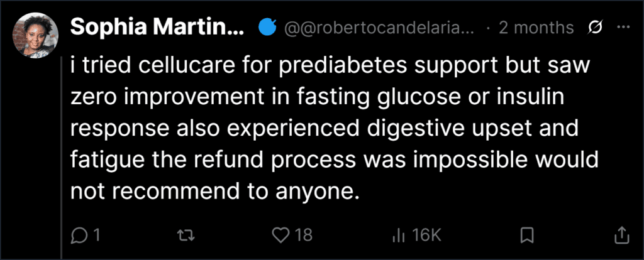Click the reply speech bubble icon
The width and height of the screenshot is (644, 260).
tap(77, 235)
